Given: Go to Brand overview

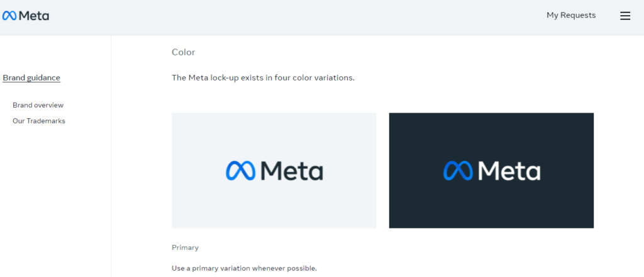Looking at the screenshot, I should pos(38,105).
